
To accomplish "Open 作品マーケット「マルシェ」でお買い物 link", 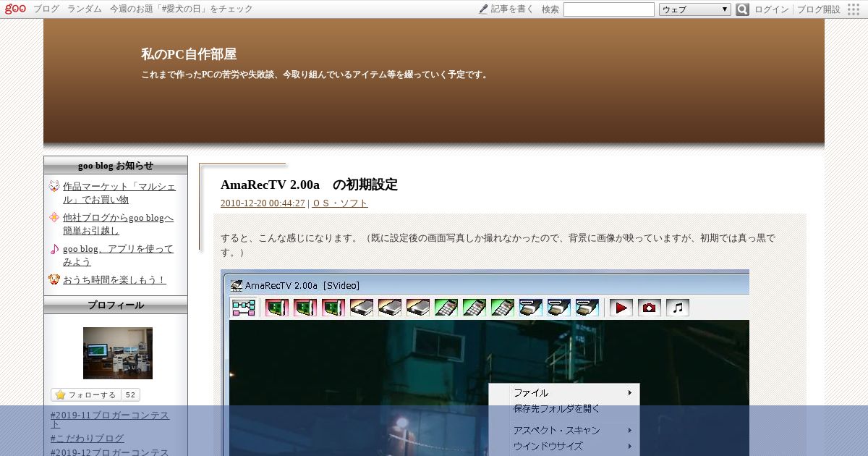I will coord(119,193).
